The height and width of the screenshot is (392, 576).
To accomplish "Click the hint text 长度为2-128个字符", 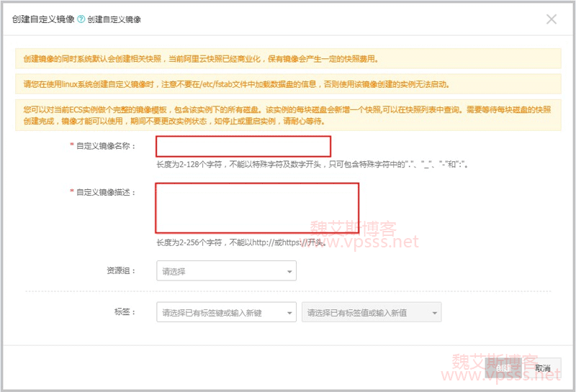I will [x=312, y=165].
